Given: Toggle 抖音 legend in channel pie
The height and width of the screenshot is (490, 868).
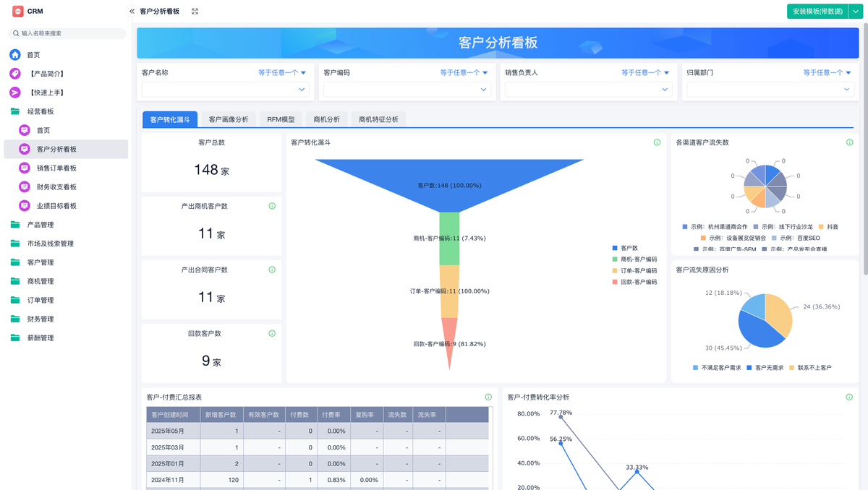Looking at the screenshot, I should click(828, 226).
